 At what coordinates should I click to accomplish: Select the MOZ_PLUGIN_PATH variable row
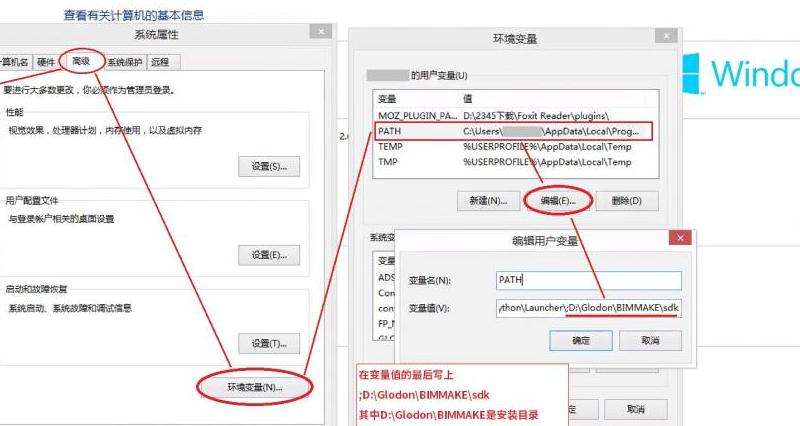pos(514,116)
